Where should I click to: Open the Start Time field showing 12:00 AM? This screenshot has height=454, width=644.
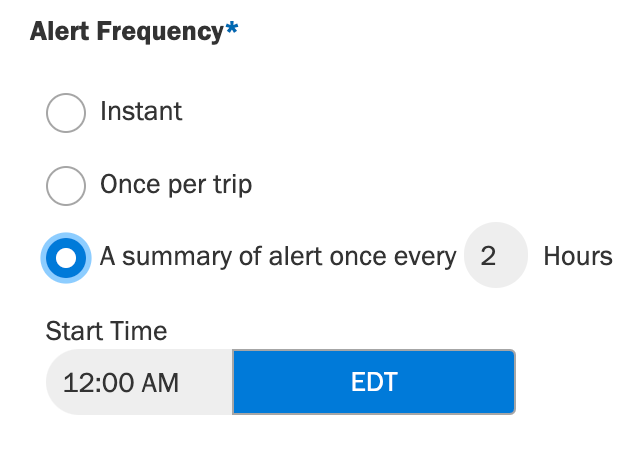coord(140,382)
